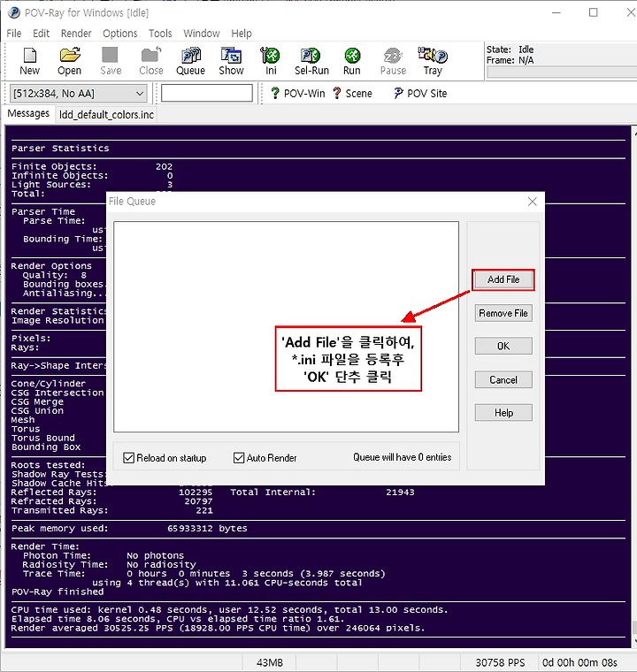This screenshot has height=672, width=637.
Task: Click the Pause render icon
Action: coord(393,61)
